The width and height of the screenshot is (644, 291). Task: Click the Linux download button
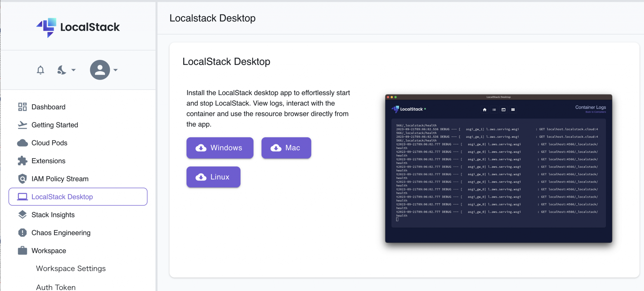click(x=213, y=177)
